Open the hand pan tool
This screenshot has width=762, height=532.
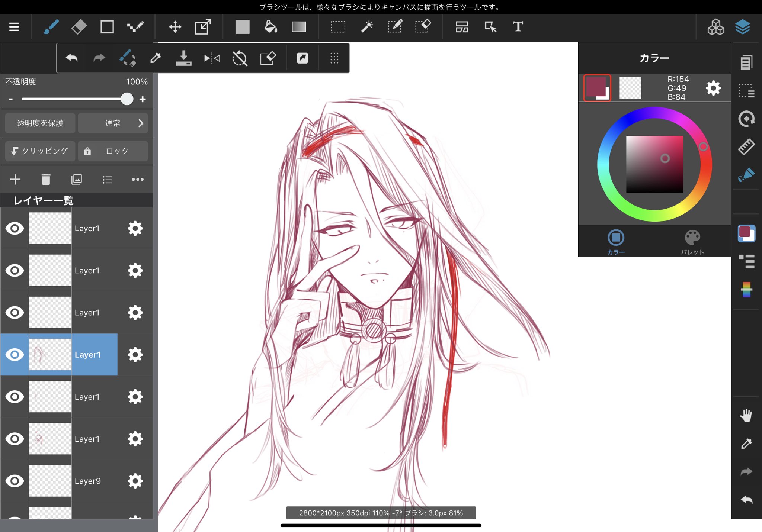pyautogui.click(x=746, y=415)
